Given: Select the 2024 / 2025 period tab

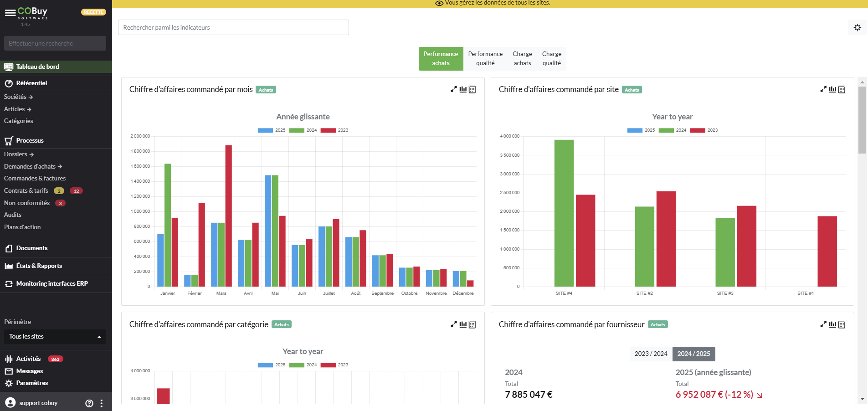Looking at the screenshot, I should tap(693, 354).
